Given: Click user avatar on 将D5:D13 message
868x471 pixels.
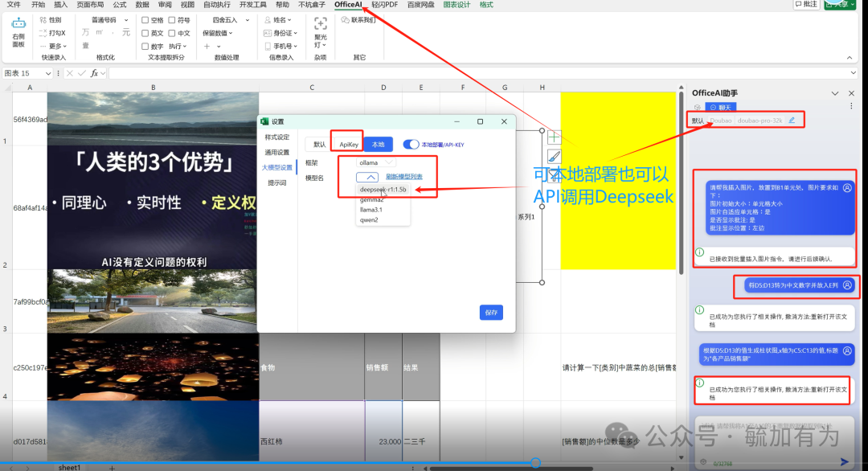Looking at the screenshot, I should 847,285.
